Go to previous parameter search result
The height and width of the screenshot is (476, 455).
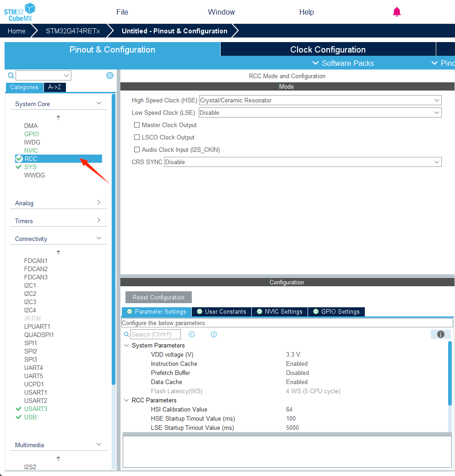point(192,334)
